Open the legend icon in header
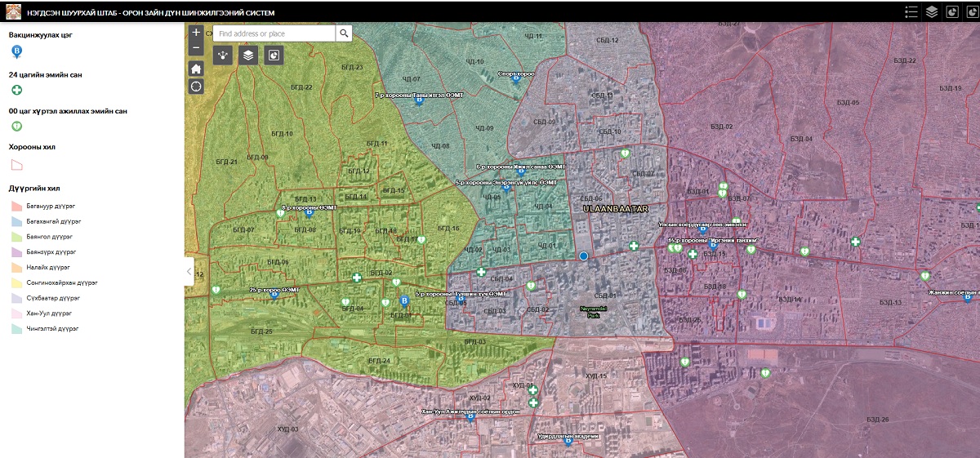 [911, 11]
